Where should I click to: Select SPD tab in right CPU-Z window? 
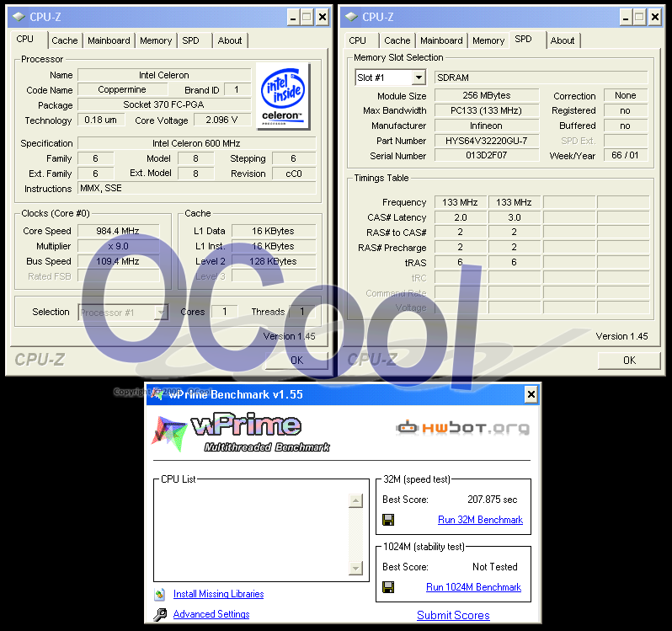(523, 40)
